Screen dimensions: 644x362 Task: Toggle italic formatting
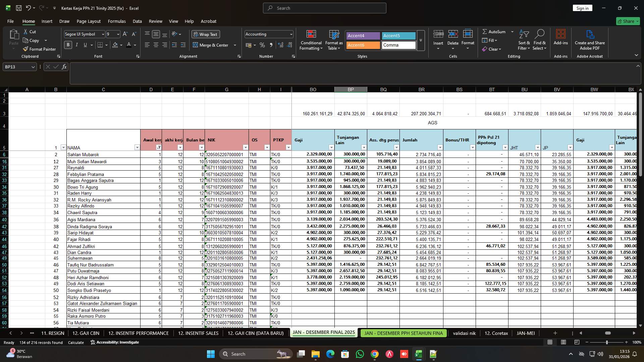click(x=76, y=45)
